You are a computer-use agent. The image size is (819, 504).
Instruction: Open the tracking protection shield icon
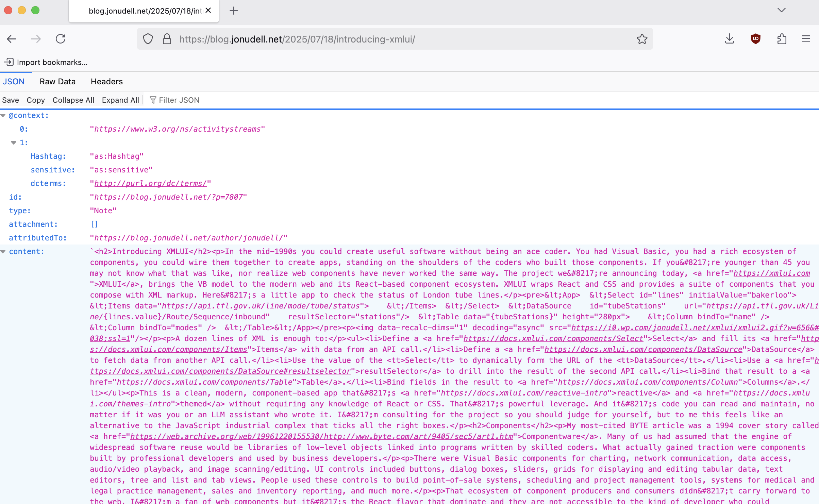148,39
